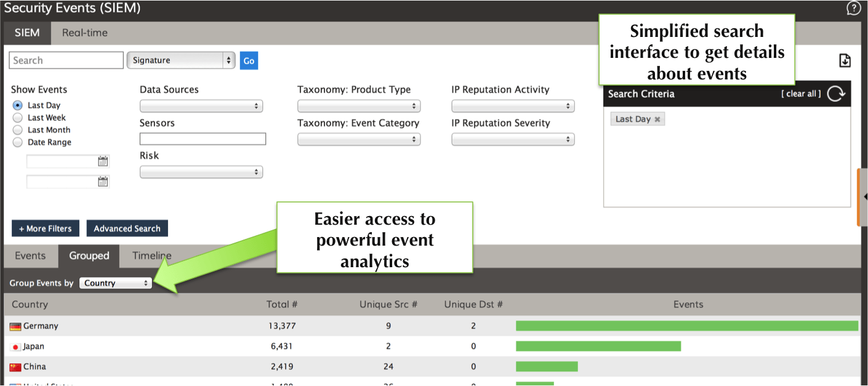868x386 pixels.
Task: Click inside the Sensors input field
Action: tap(203, 139)
